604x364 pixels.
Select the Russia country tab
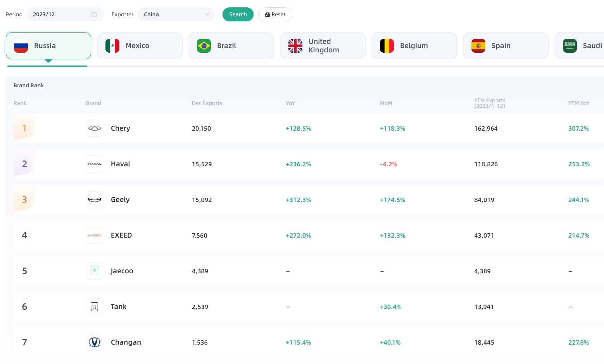click(x=48, y=46)
